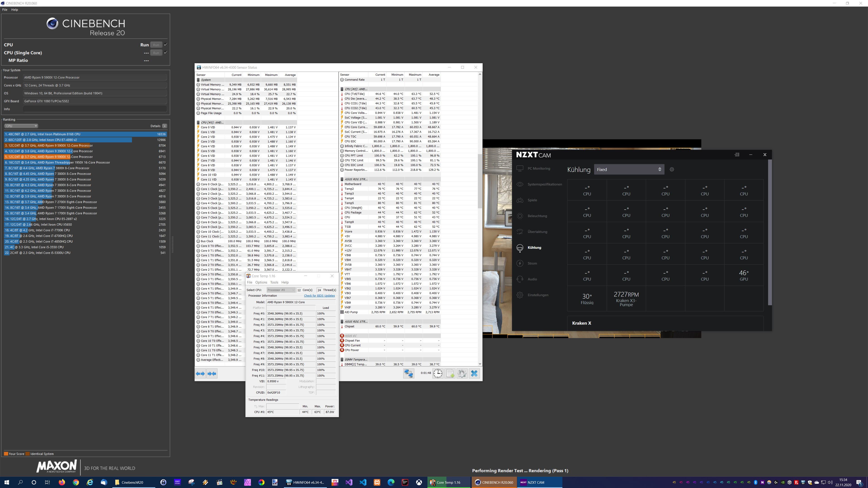Viewport: 868px width, 488px height.
Task: Open Amazon Music from the taskbar
Action: click(x=177, y=482)
